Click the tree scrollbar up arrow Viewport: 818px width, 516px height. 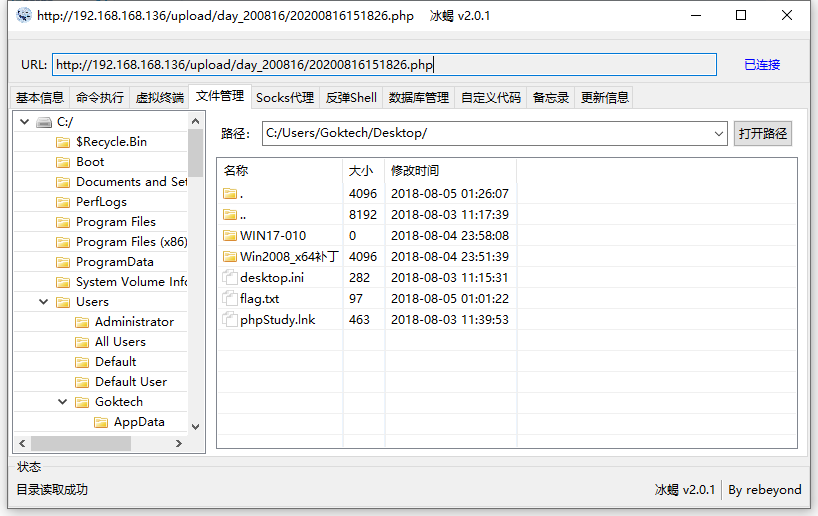(196, 121)
